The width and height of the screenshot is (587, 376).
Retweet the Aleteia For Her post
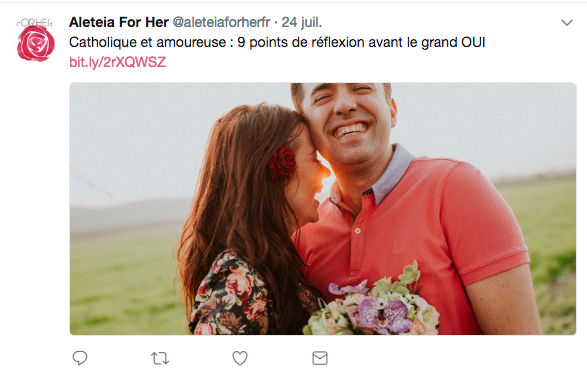(160, 358)
